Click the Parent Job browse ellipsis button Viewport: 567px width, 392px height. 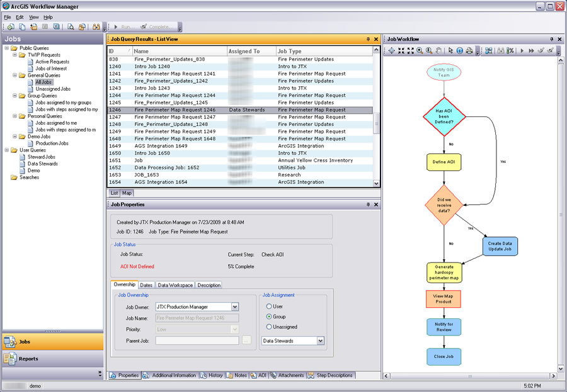(x=246, y=340)
